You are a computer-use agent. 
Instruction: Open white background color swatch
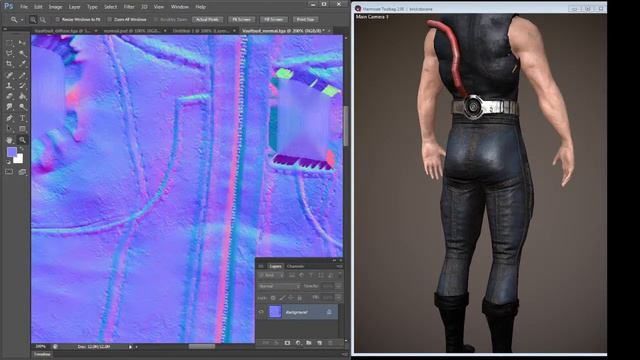tap(19, 160)
